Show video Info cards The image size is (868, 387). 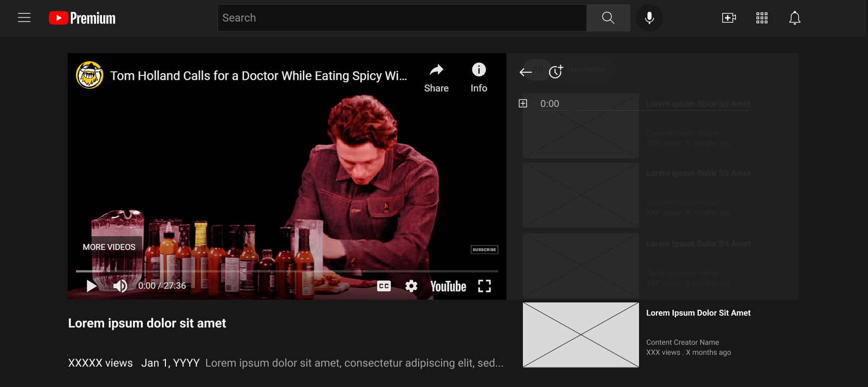pyautogui.click(x=478, y=78)
